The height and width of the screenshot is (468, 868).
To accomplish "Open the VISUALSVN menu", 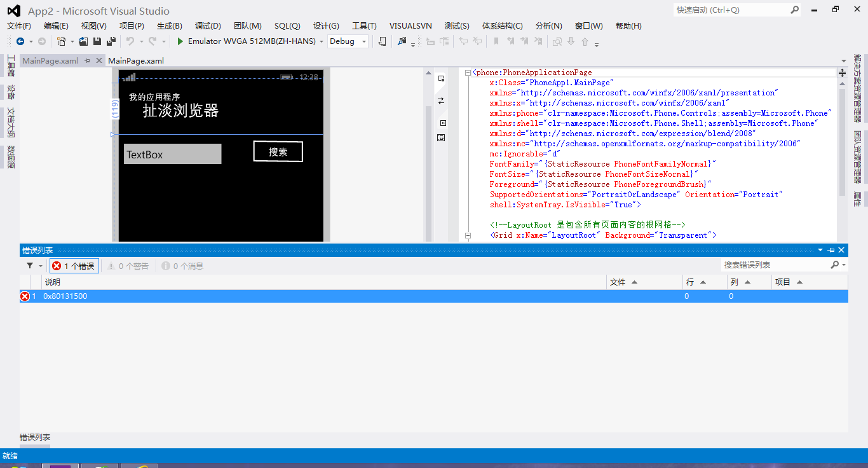I will [410, 25].
